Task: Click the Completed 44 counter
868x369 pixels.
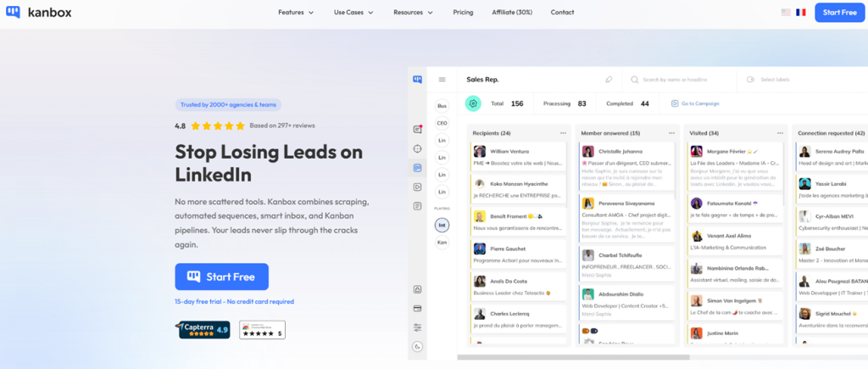Action: pos(628,103)
